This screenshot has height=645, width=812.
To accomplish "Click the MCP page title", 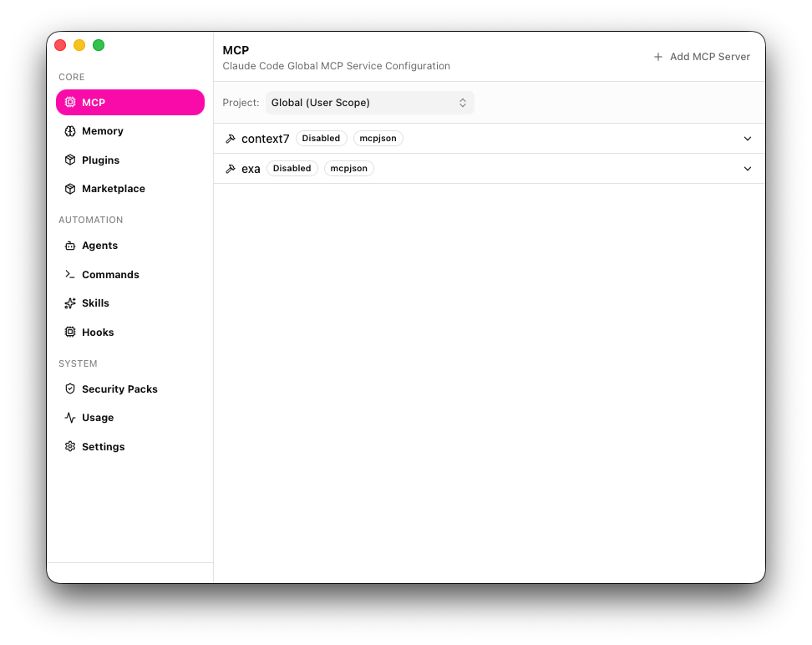I will 236,50.
